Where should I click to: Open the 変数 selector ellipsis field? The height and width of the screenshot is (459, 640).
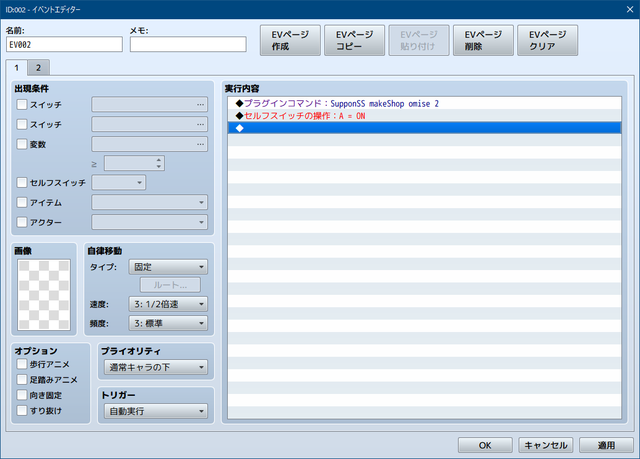tap(149, 144)
